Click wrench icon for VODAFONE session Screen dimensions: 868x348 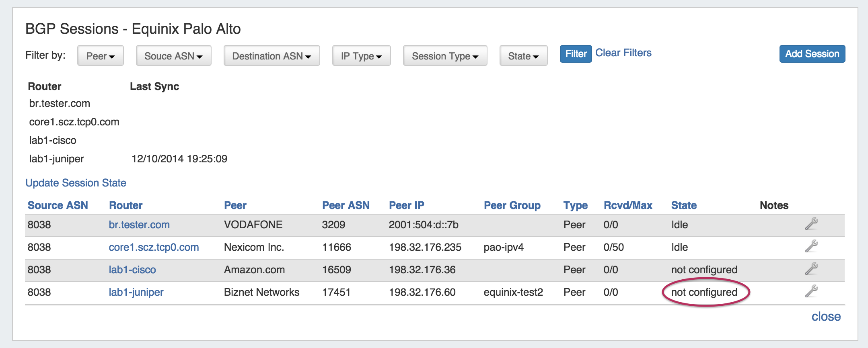[x=811, y=224]
